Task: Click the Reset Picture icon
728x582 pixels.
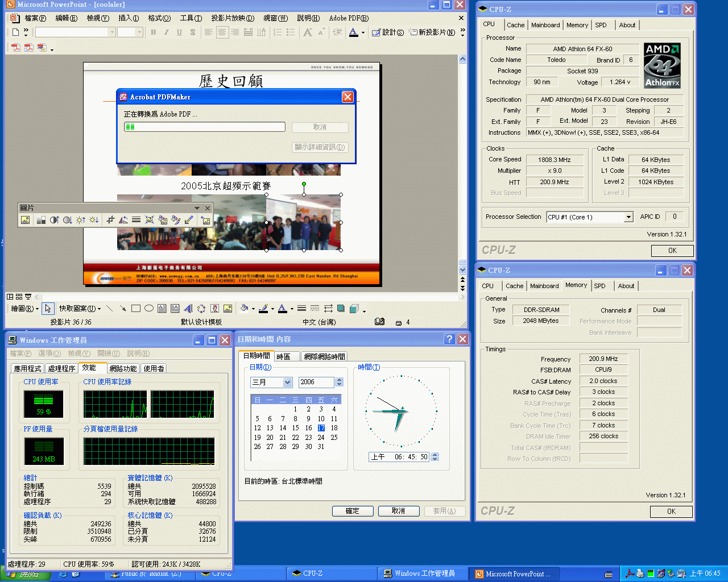Action: click(x=205, y=220)
